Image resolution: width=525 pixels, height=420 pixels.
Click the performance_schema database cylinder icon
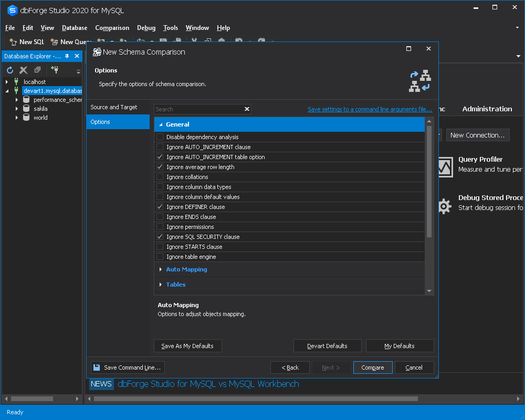coord(26,99)
